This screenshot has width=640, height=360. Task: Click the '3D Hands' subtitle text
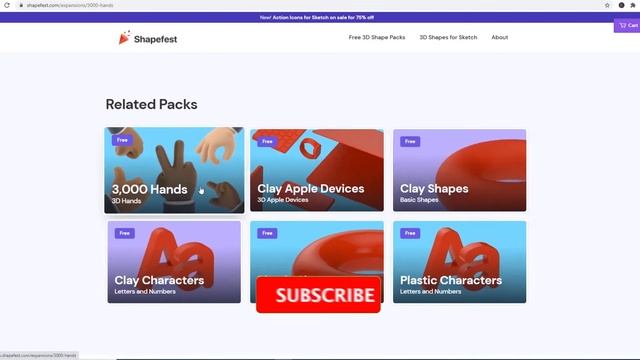coord(127,201)
